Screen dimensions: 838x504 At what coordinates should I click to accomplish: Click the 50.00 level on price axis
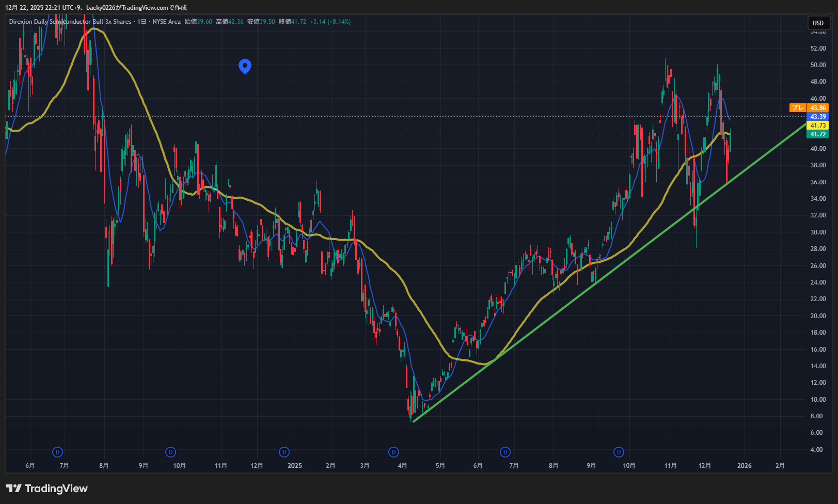tap(818, 65)
